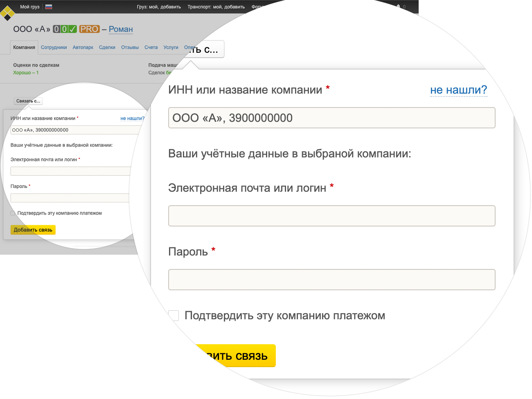Image resolution: width=532 pixels, height=399 pixels.
Task: Switch to the Автопарк tab
Action: tap(83, 47)
